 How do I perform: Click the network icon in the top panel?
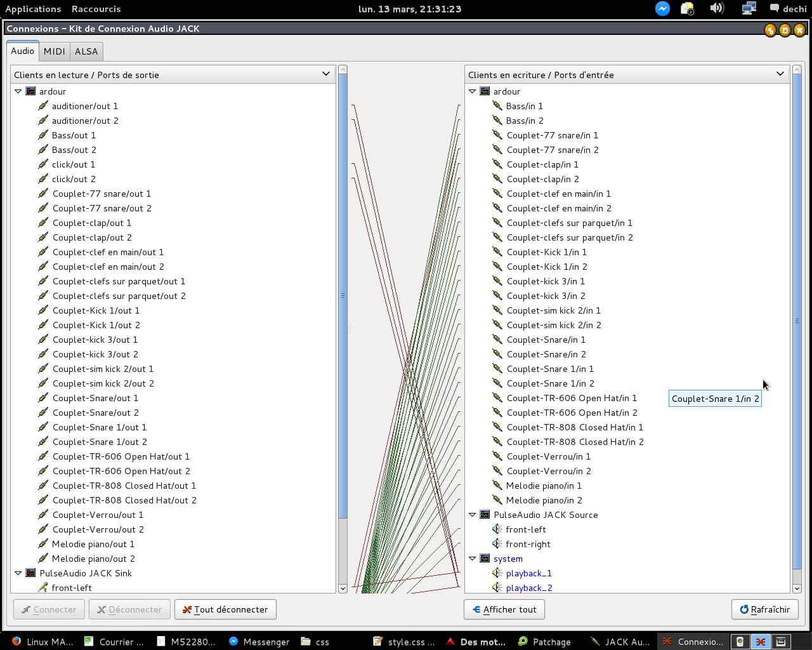749,8
